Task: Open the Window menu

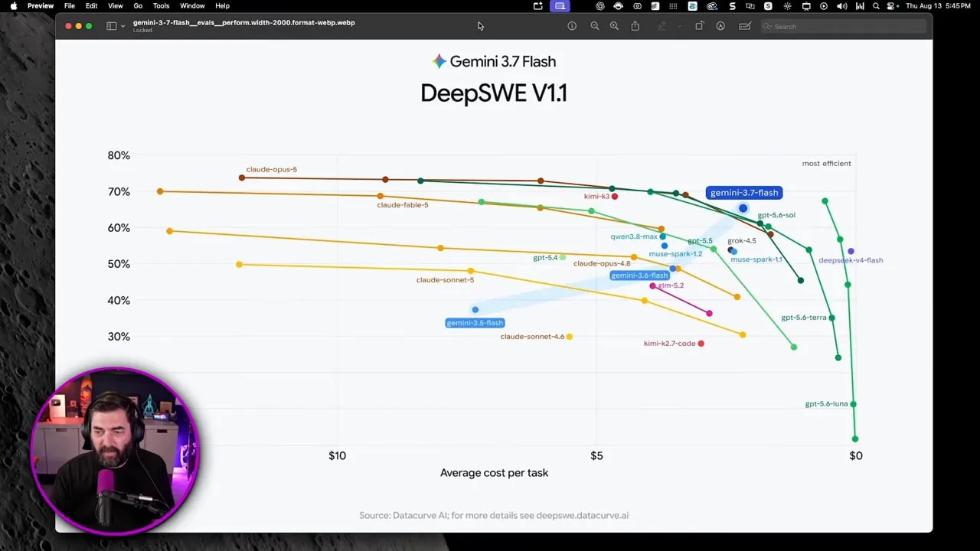Action: point(192,6)
